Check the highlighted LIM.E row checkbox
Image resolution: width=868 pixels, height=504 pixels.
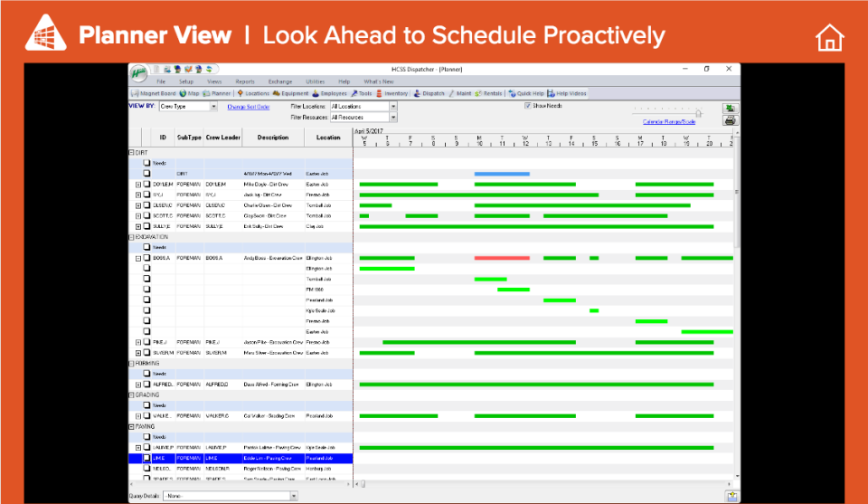[146, 458]
